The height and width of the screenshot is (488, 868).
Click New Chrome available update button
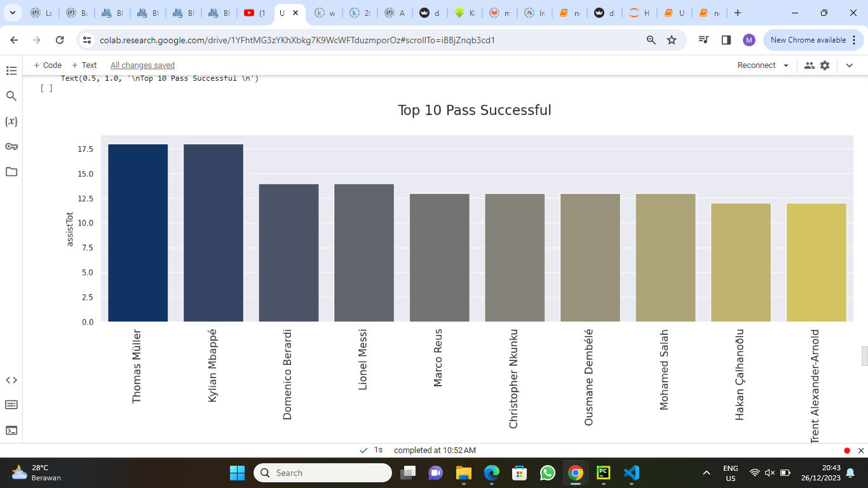pos(814,40)
